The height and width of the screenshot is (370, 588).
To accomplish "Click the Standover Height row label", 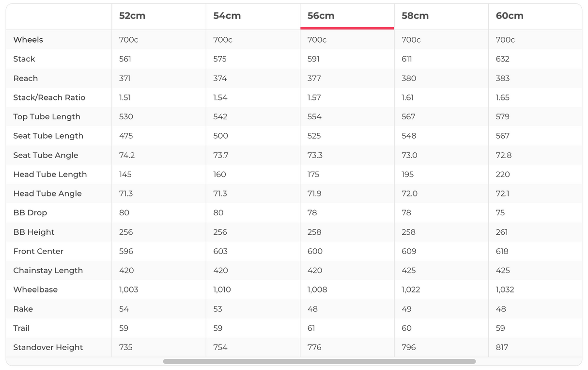I will coord(48,347).
